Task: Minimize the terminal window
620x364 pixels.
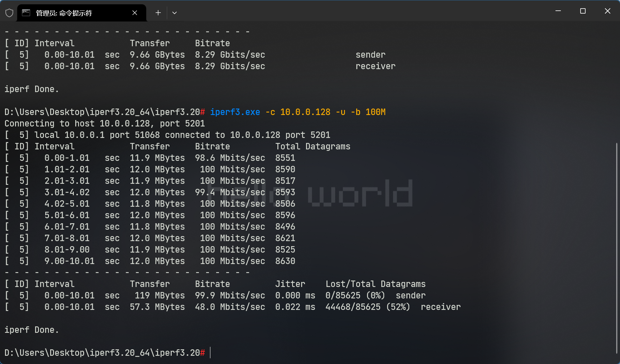Action: (558, 11)
